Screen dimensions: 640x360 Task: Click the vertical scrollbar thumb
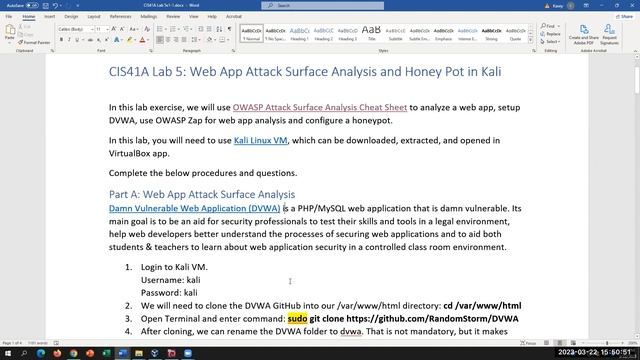tap(637, 80)
